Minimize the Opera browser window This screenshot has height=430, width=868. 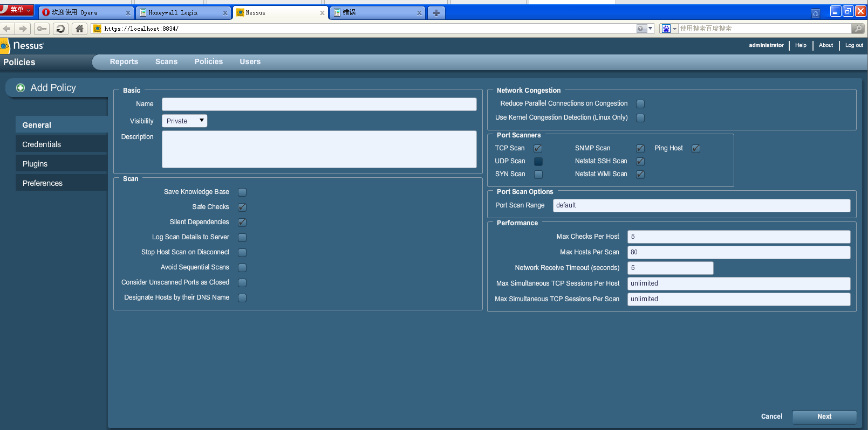835,11
